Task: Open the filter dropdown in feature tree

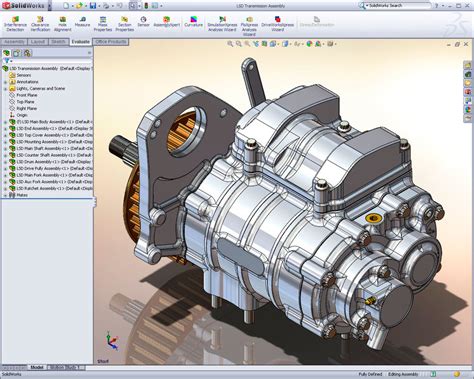Action: [x=7, y=61]
